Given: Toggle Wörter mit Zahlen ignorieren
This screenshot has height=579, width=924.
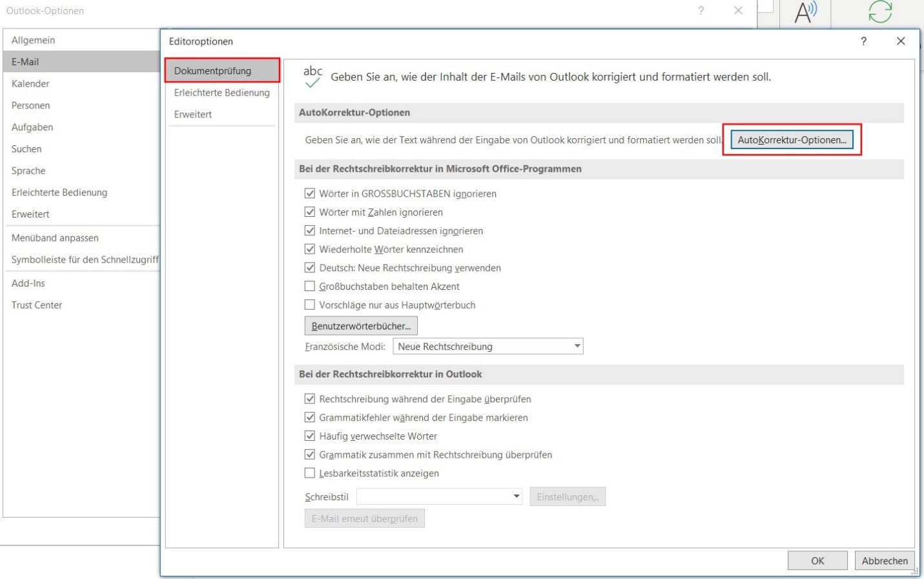Looking at the screenshot, I should (x=310, y=212).
